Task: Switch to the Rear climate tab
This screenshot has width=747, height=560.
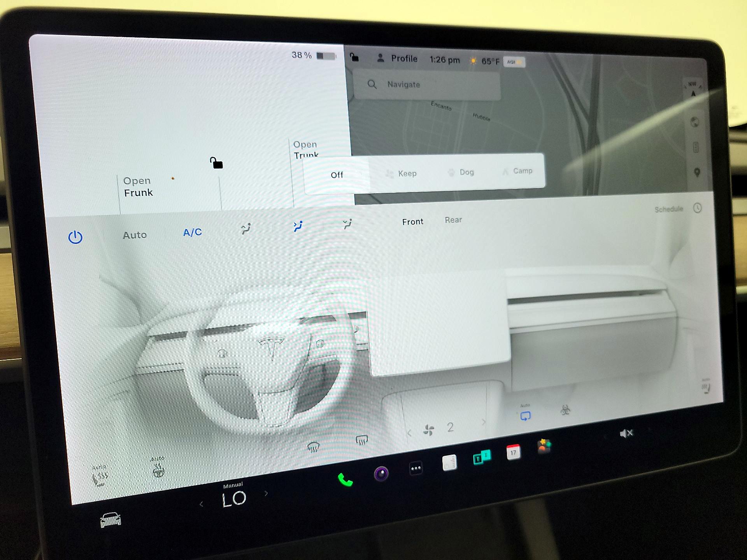Action: (453, 220)
